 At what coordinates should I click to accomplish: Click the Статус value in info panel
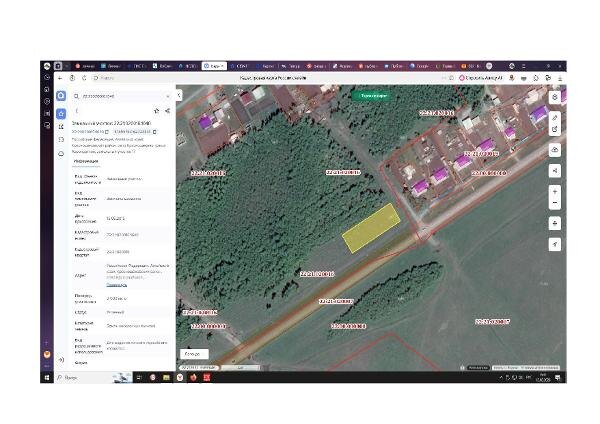tap(116, 312)
